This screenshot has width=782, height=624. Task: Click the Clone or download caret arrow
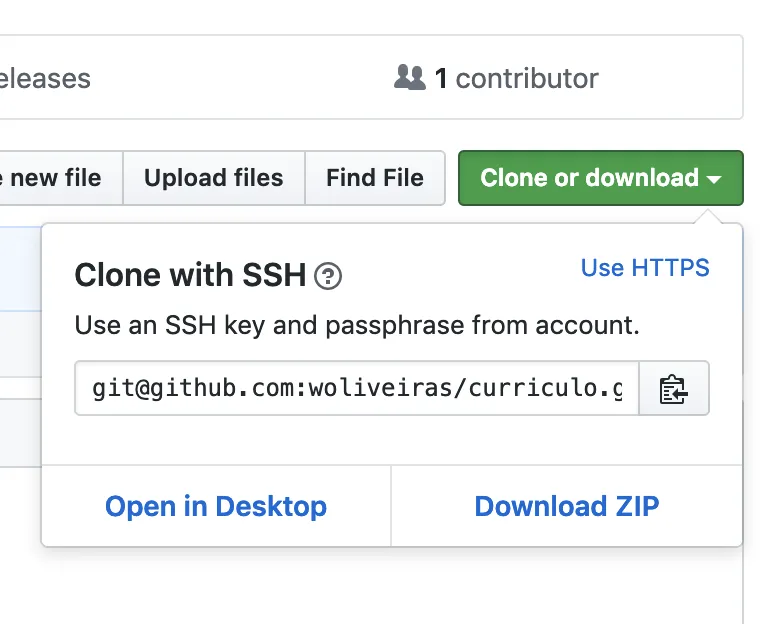pyautogui.click(x=714, y=179)
